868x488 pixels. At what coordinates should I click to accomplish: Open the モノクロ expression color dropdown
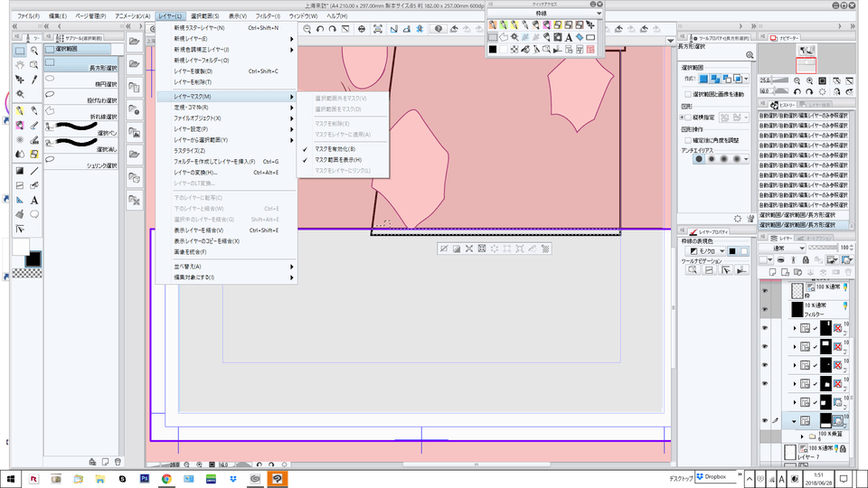point(705,250)
